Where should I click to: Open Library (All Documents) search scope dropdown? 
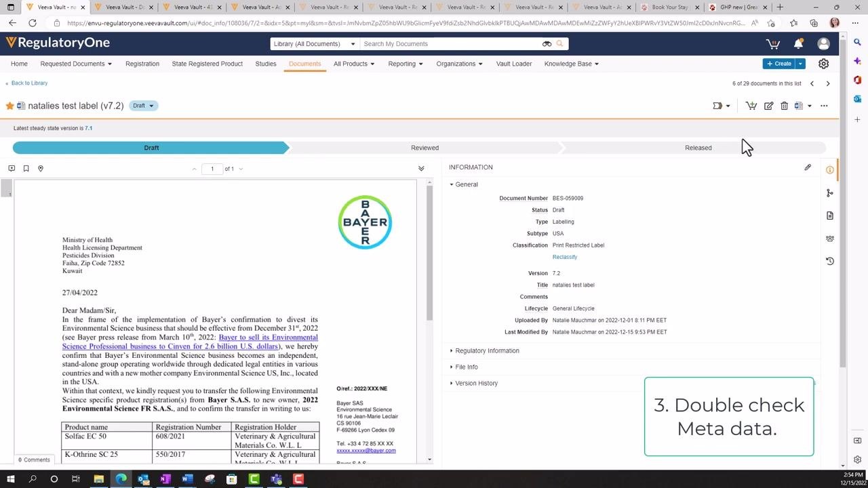(x=315, y=44)
